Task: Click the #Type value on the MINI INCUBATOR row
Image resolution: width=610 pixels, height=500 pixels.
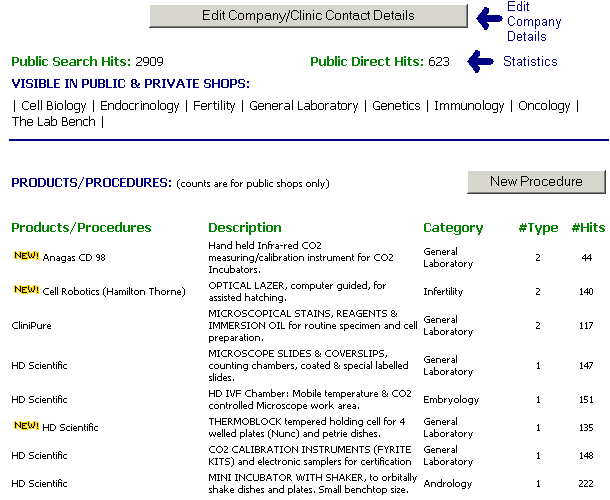Action: [538, 484]
